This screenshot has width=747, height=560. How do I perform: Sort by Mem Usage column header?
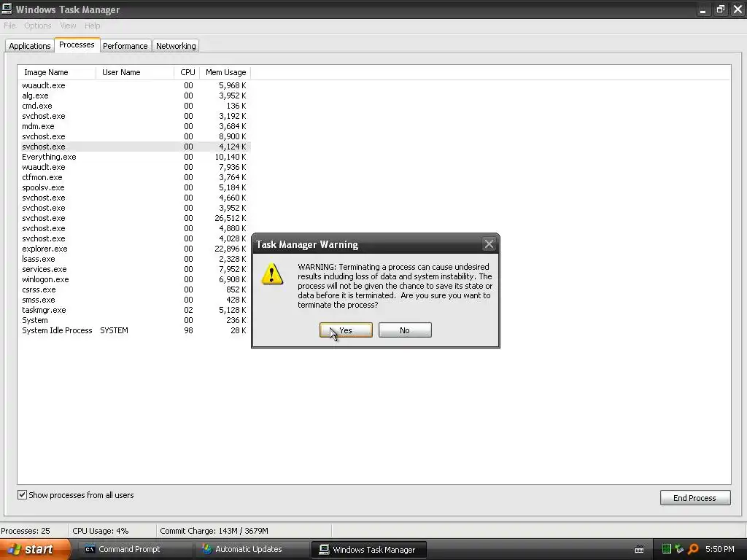(225, 72)
